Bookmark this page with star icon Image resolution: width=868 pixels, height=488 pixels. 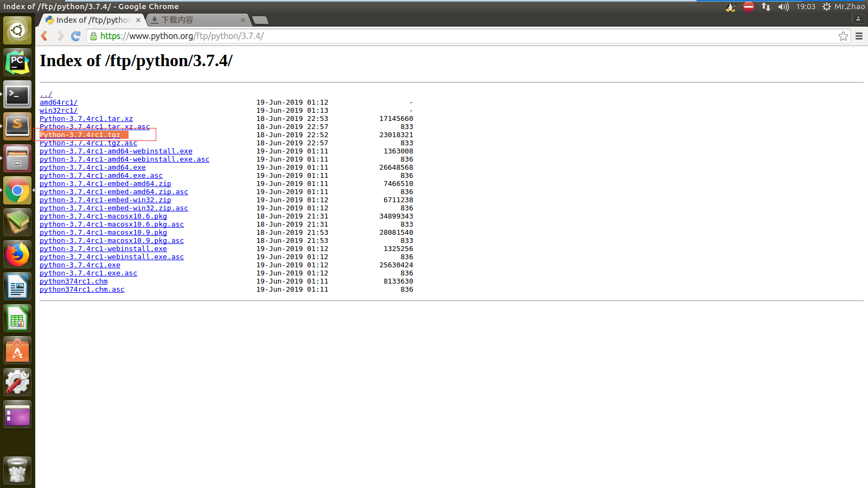(x=843, y=36)
